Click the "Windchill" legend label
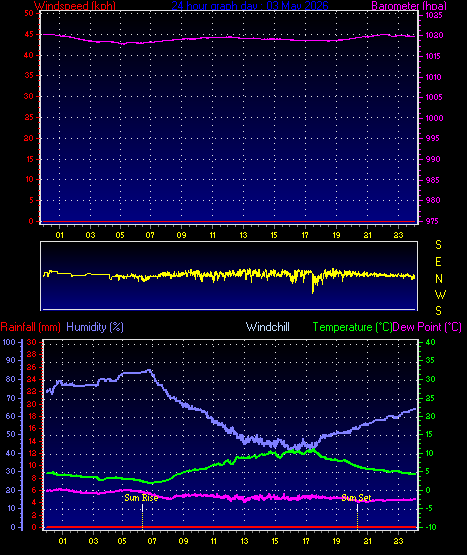Screen dimensions: 467x555 (x=268, y=327)
